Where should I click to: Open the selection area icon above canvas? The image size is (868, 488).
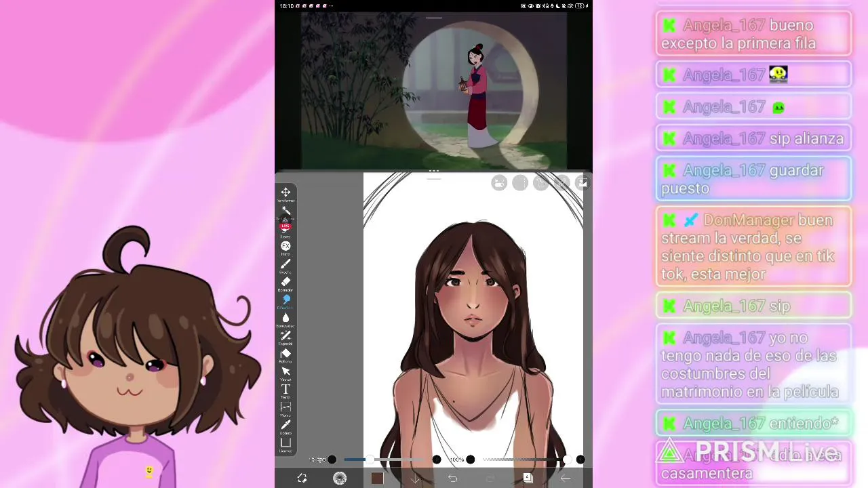[499, 183]
